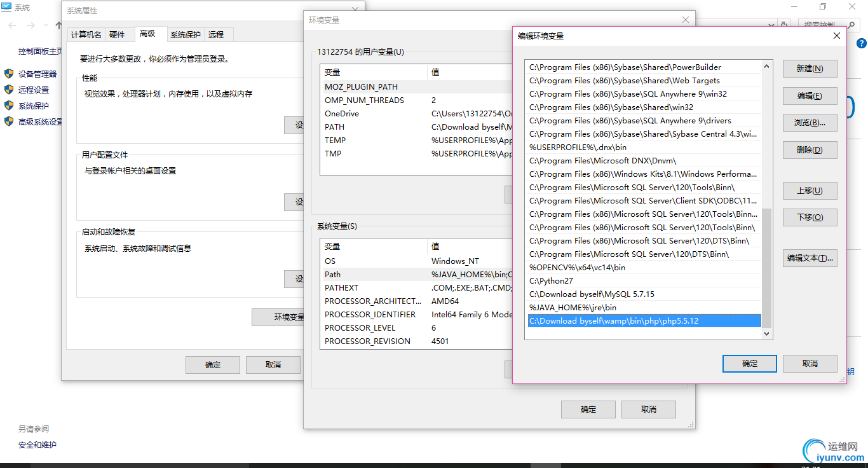Viewport: 868px width, 468px height.
Task: Click shield icon beside 远程设置
Action: (x=9, y=90)
